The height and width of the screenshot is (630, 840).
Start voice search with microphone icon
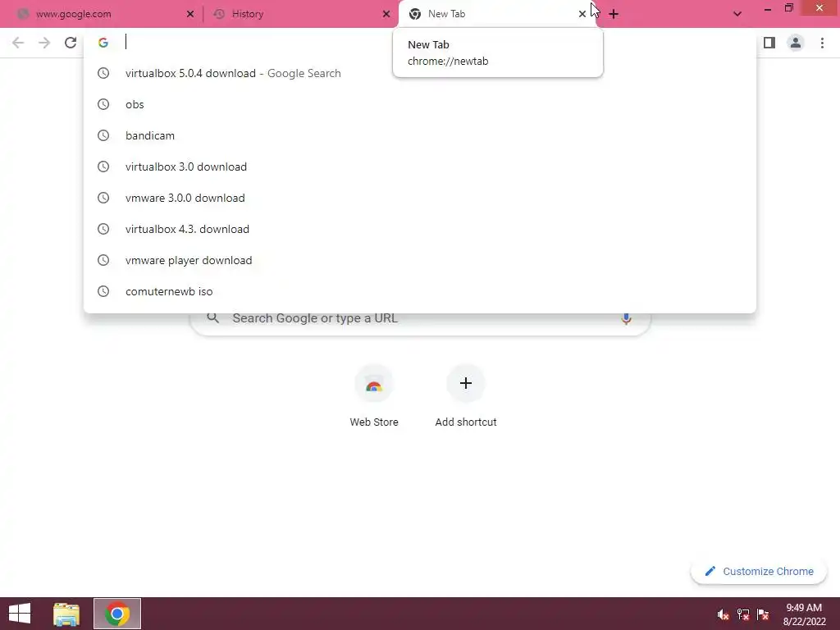click(626, 319)
